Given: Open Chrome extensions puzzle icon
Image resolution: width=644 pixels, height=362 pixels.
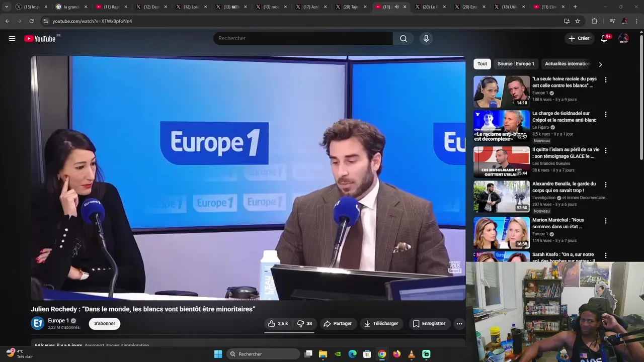Looking at the screenshot, I should click(x=594, y=21).
